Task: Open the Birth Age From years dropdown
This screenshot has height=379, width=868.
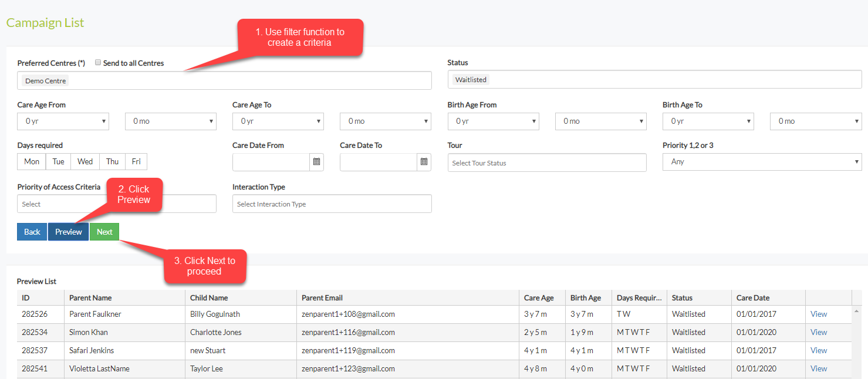Action: tap(494, 121)
